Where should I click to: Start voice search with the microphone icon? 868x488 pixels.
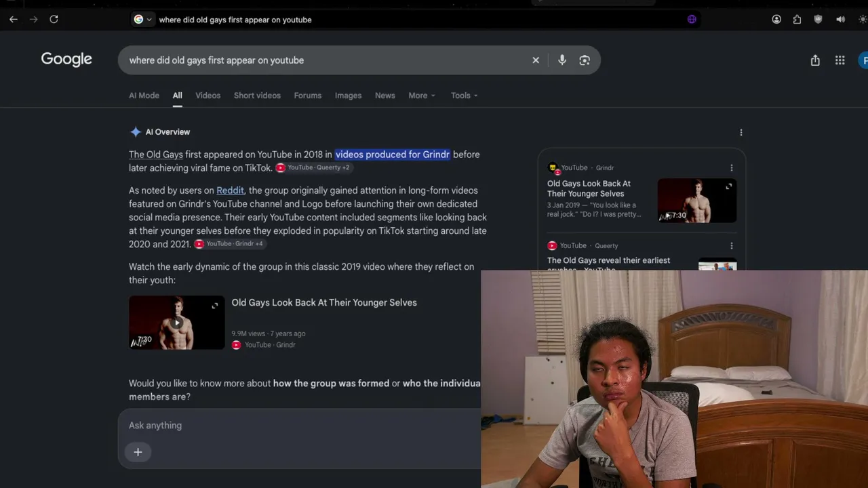562,60
